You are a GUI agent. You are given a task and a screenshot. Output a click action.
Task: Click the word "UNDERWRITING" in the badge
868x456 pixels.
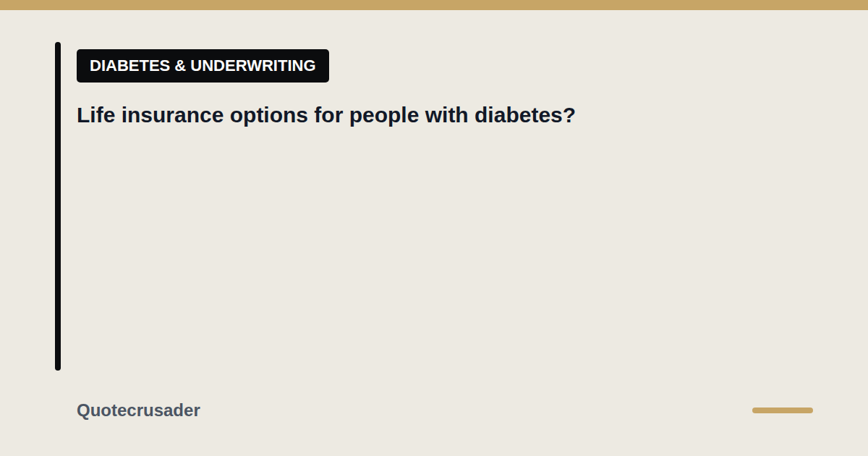click(x=253, y=66)
